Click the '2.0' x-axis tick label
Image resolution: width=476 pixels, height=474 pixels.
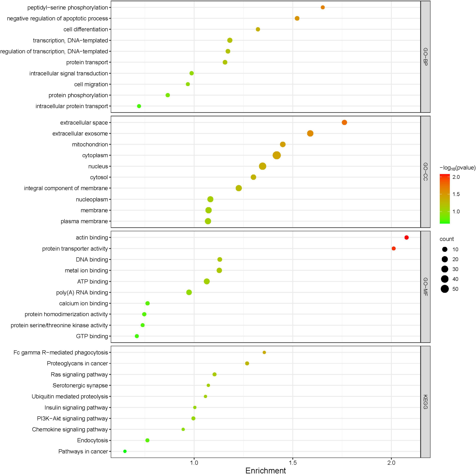coord(391,463)
